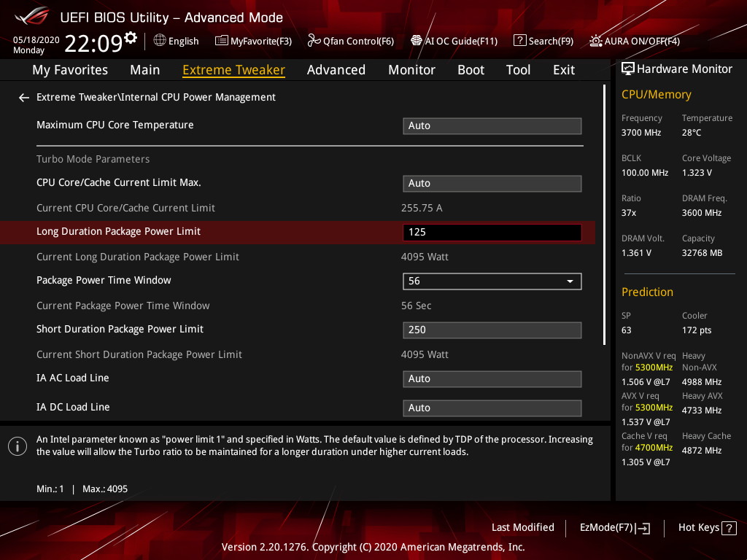Click the Prediction section heading
The width and height of the screenshot is (747, 560).
(648, 292)
